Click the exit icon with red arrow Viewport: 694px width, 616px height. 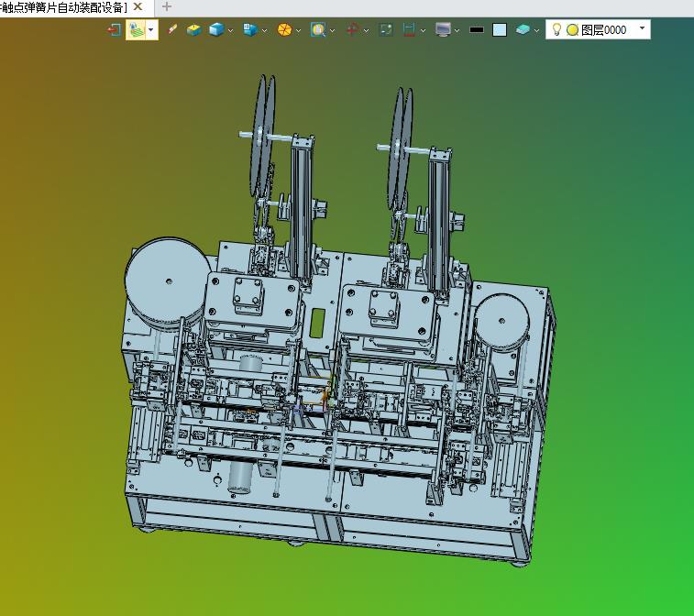tap(114, 29)
